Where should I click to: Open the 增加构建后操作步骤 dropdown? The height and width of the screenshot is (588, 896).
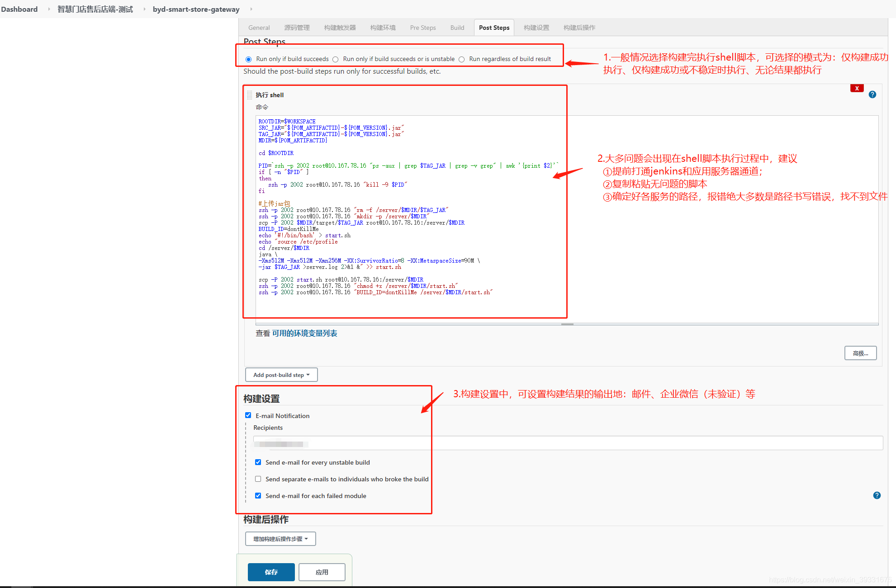click(280, 539)
